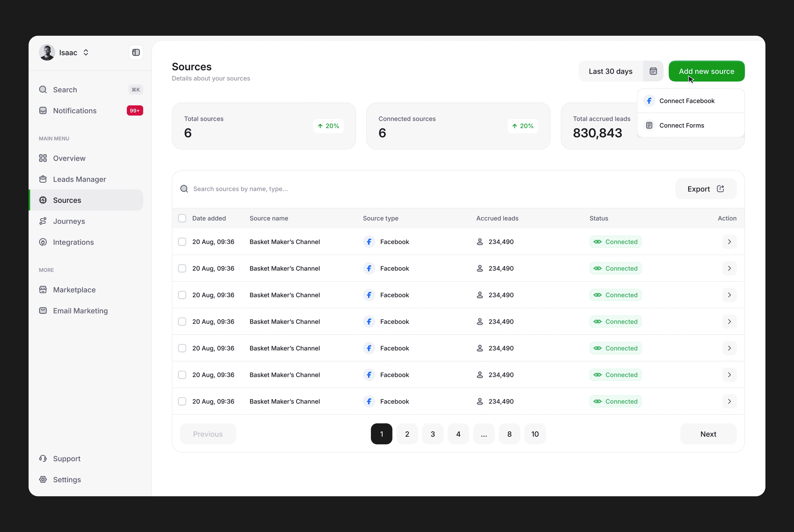Expand the second row's action chevron
This screenshot has width=794, height=532.
coord(729,268)
